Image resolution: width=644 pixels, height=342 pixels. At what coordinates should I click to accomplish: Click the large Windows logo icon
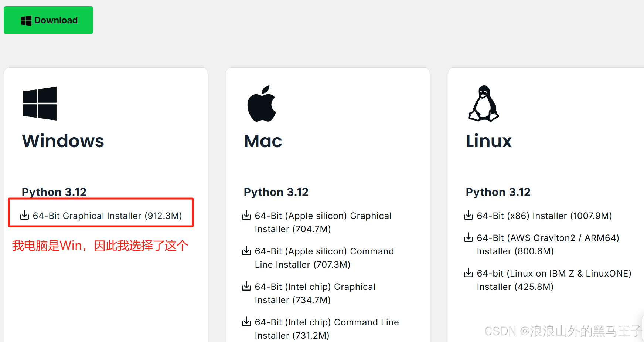click(x=40, y=104)
